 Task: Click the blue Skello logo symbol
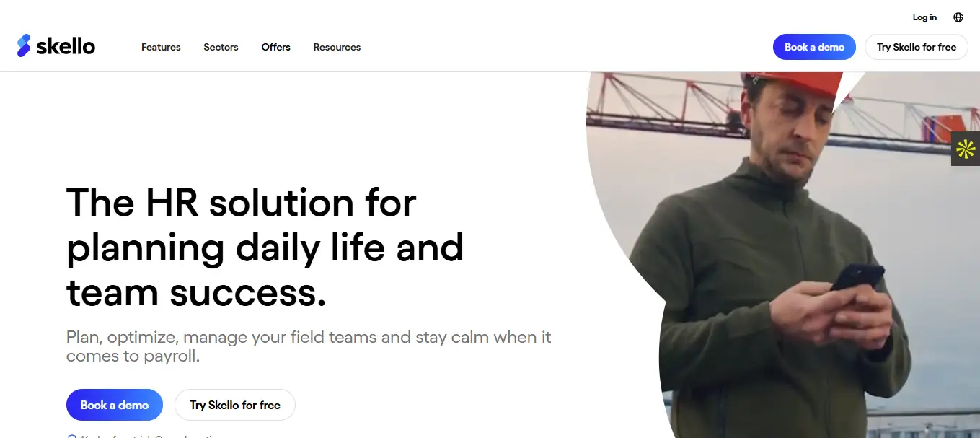pos(24,45)
